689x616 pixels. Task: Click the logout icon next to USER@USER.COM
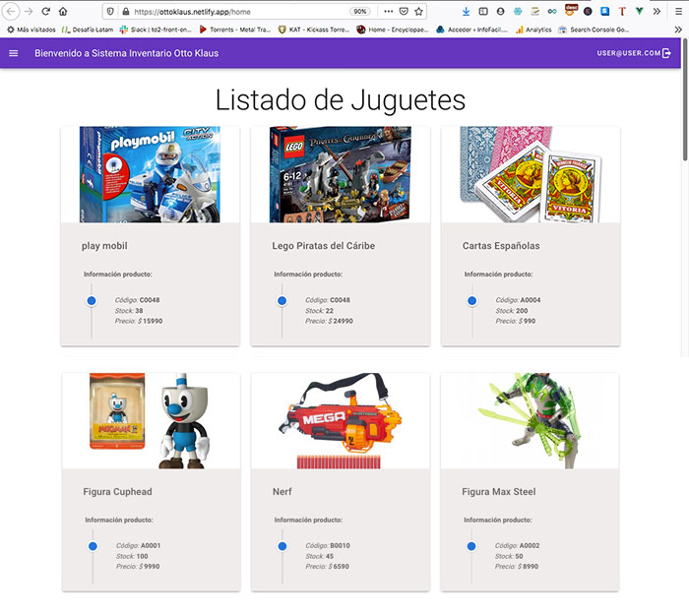pyautogui.click(x=666, y=53)
